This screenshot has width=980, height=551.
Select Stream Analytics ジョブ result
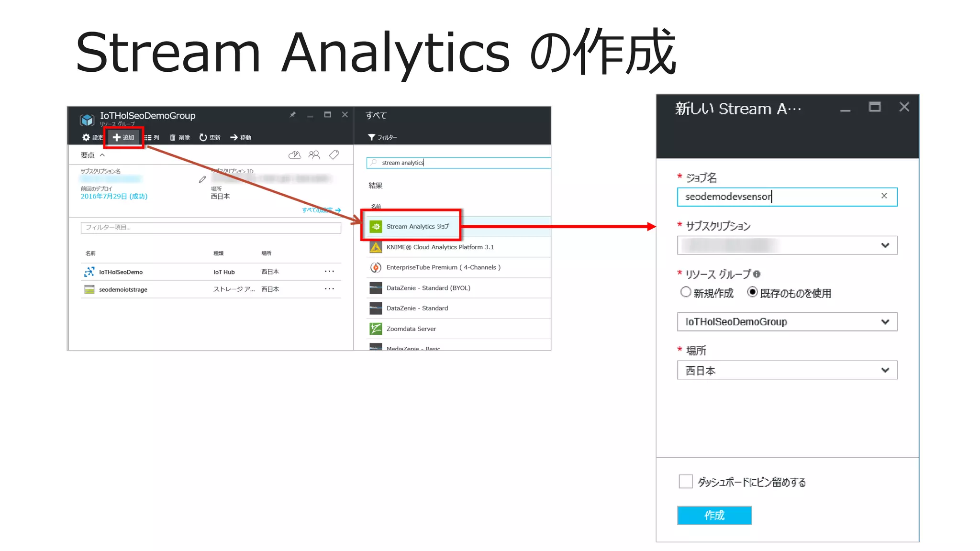458,226
